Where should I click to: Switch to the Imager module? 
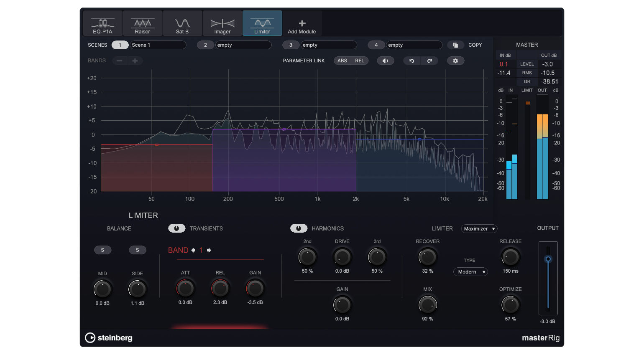222,24
